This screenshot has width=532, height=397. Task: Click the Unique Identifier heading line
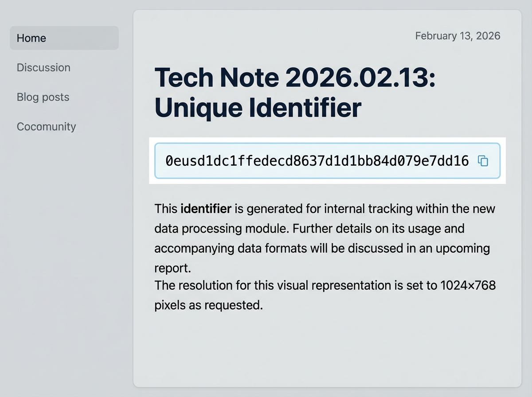pos(258,107)
